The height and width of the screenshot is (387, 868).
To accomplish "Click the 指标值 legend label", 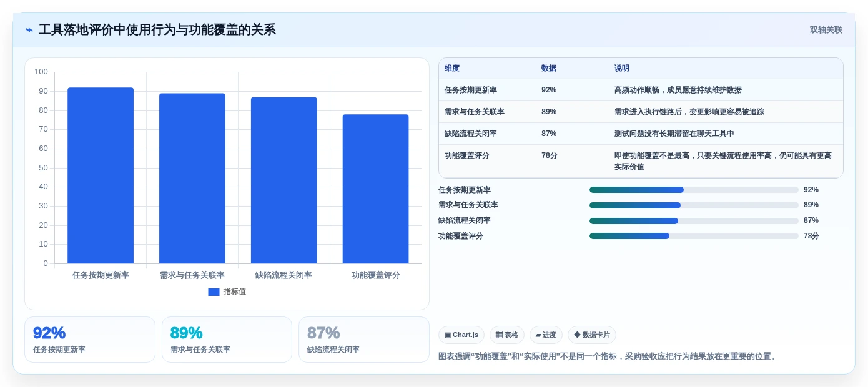I will pyautogui.click(x=234, y=292).
